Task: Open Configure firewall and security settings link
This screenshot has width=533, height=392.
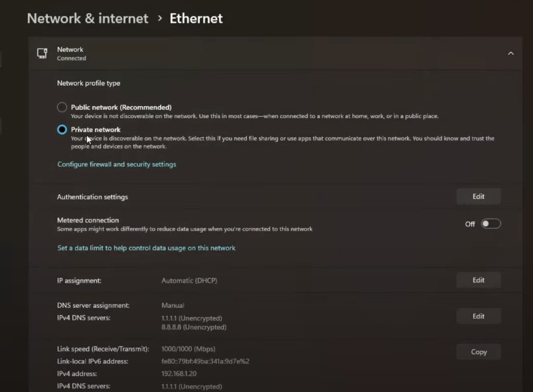Action: click(x=117, y=164)
